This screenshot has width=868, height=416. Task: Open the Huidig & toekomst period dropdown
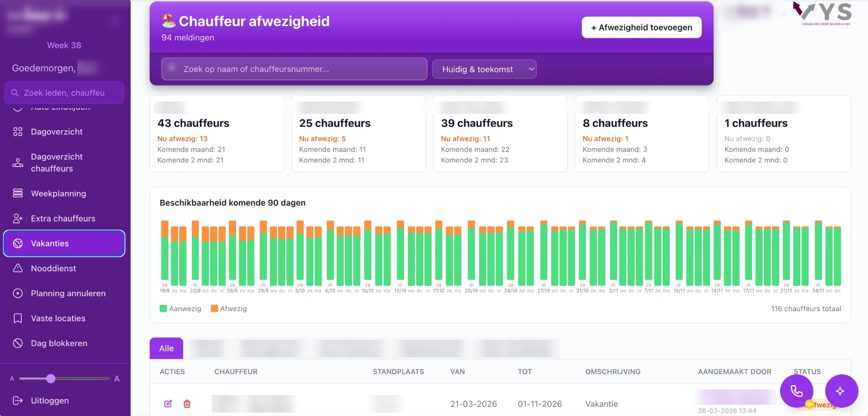click(484, 69)
